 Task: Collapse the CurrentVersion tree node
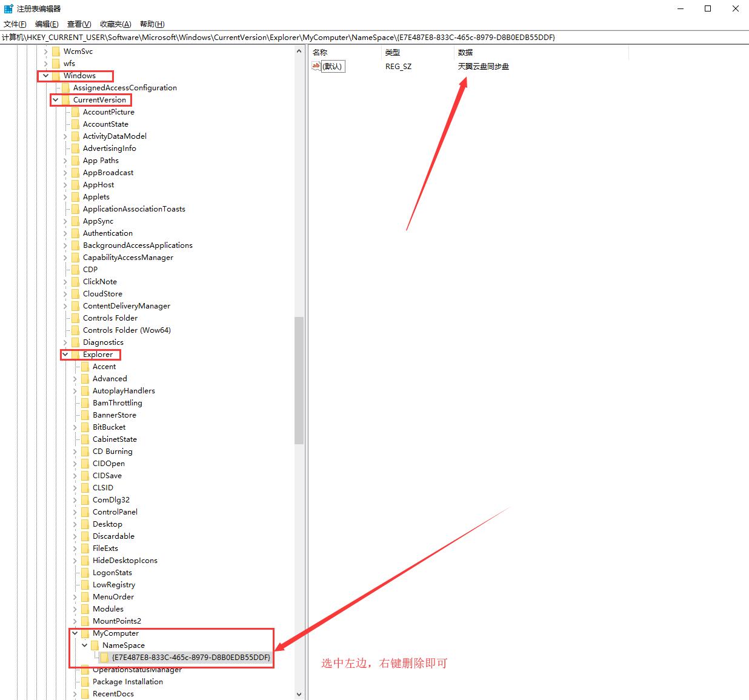pos(56,100)
